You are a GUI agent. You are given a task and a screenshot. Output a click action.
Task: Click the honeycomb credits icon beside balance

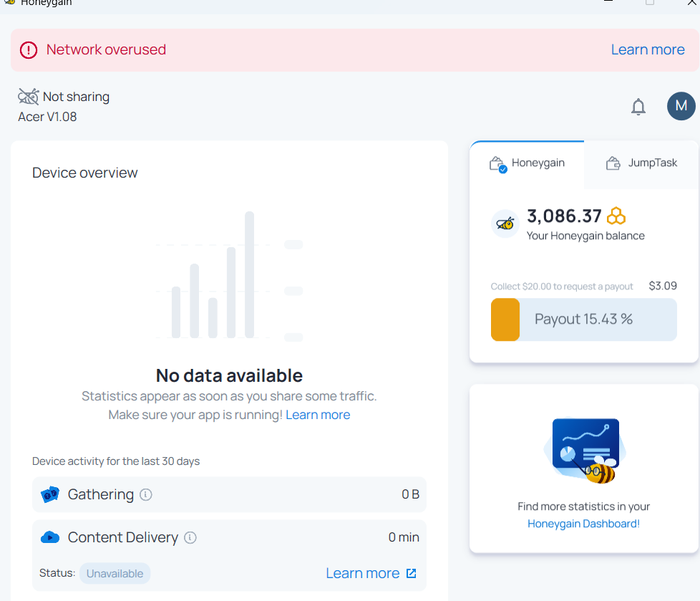point(616,216)
